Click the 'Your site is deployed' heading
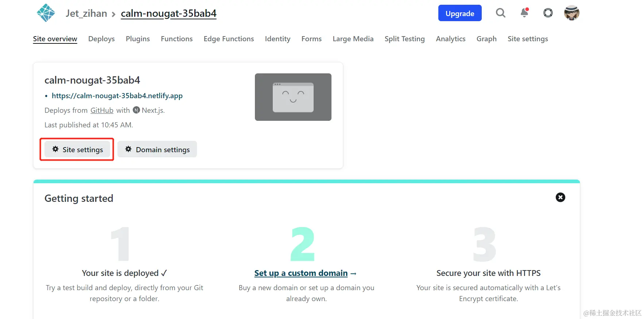 click(x=124, y=273)
